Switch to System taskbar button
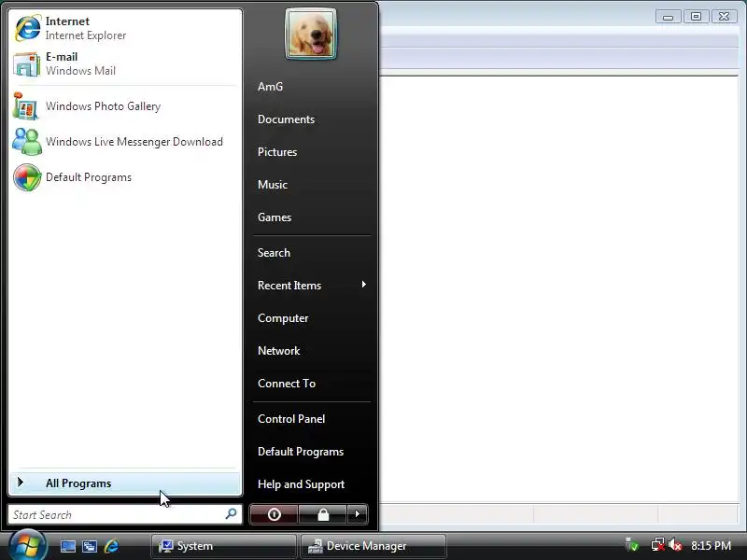The image size is (747, 560). (x=223, y=546)
